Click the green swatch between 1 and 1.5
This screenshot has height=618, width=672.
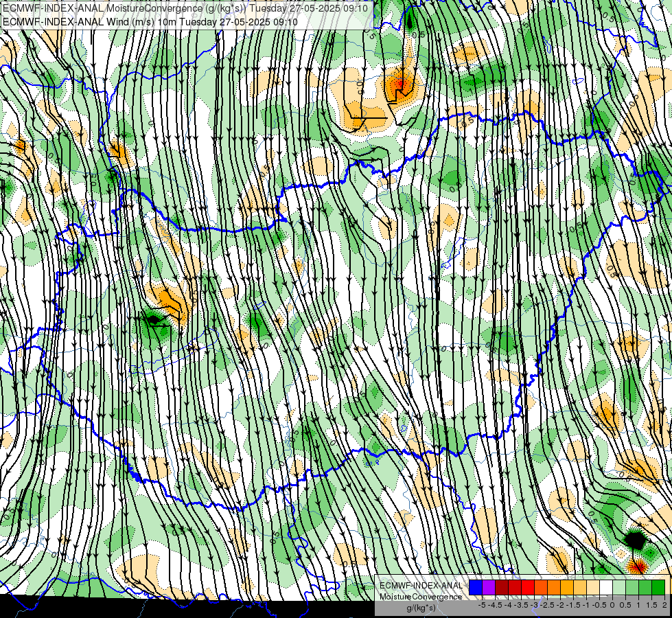click(645, 588)
